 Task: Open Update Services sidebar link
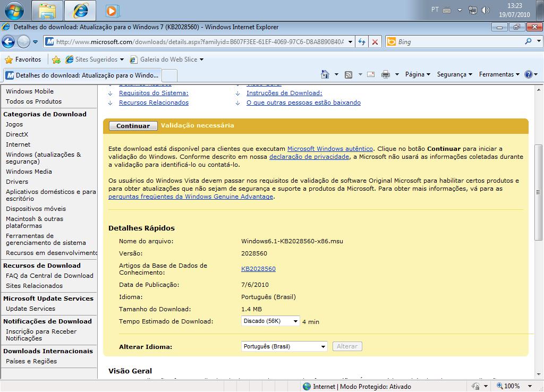30,309
